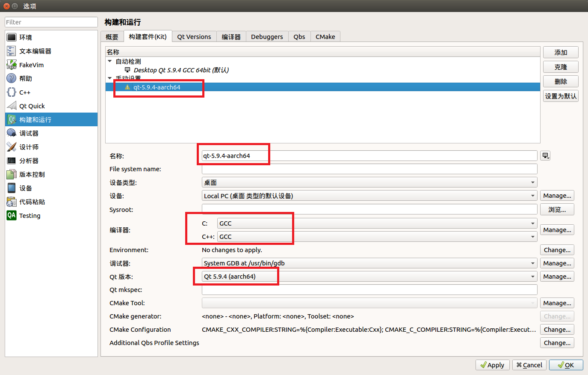This screenshot has width=588, height=375.
Task: Click the 添加 button
Action: (x=561, y=52)
